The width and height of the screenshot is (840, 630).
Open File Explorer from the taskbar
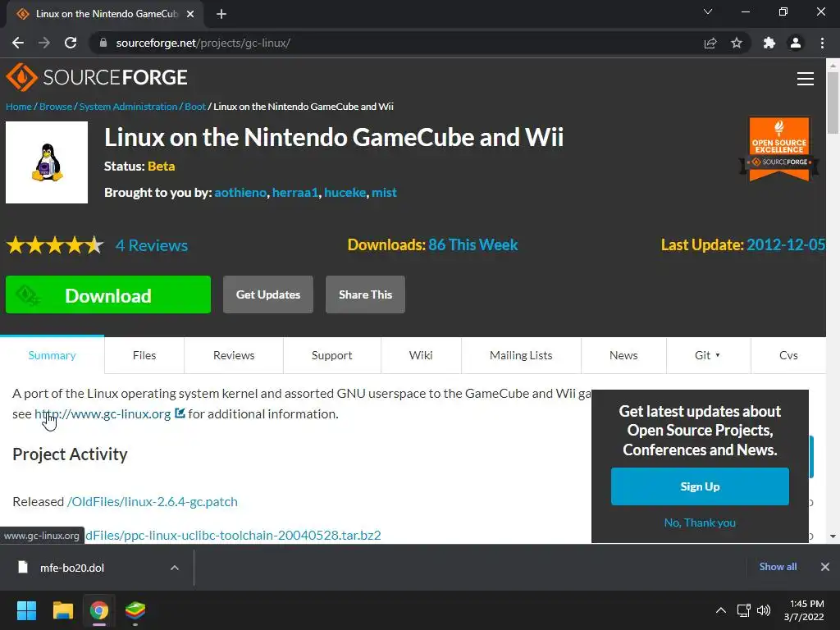(x=62, y=610)
